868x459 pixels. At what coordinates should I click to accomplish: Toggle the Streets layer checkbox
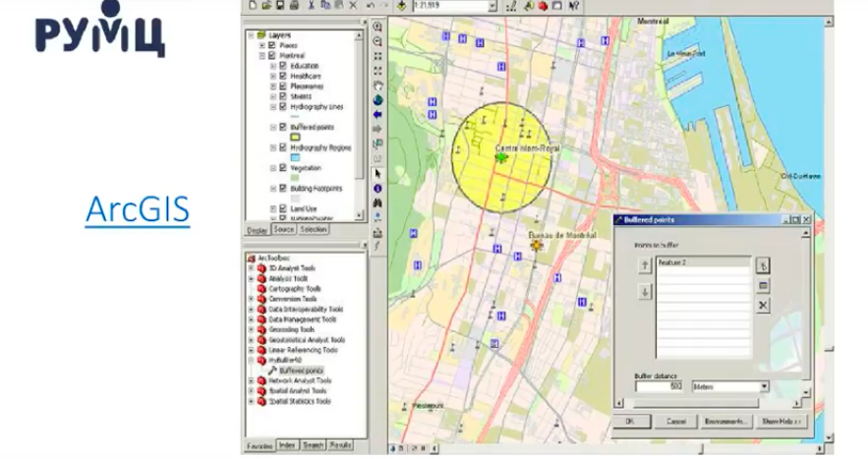pyautogui.click(x=283, y=96)
